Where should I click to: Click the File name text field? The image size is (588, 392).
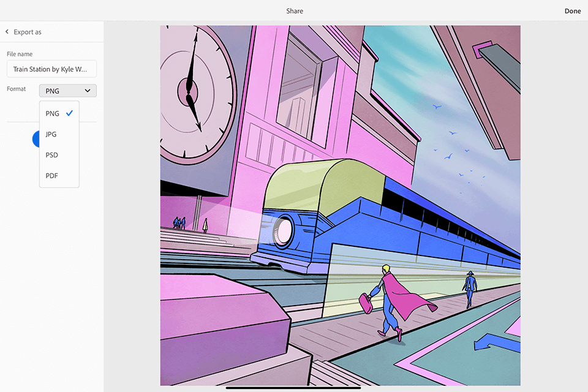[x=51, y=69]
